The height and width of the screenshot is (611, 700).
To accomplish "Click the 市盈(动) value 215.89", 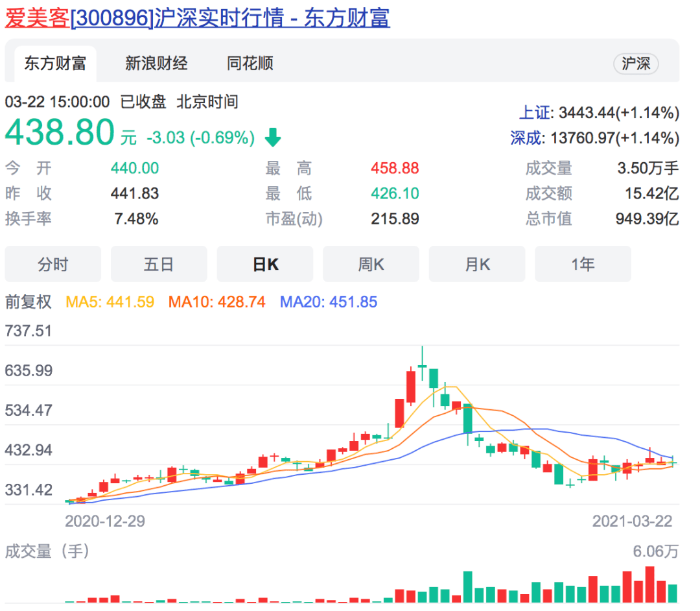I will click(x=395, y=219).
